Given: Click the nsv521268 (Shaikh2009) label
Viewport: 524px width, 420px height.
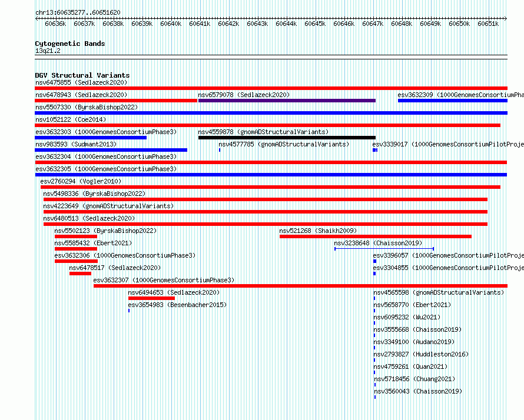Looking at the screenshot, I should pyautogui.click(x=318, y=231).
